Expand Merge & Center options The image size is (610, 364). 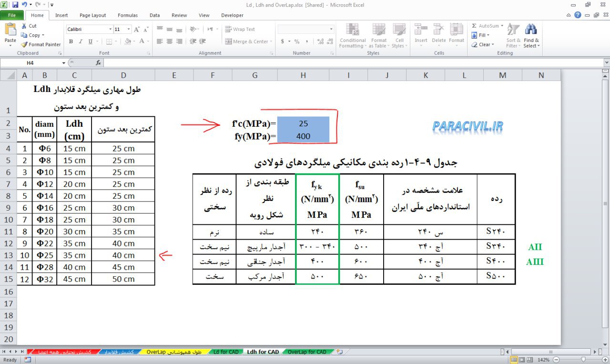coord(271,41)
